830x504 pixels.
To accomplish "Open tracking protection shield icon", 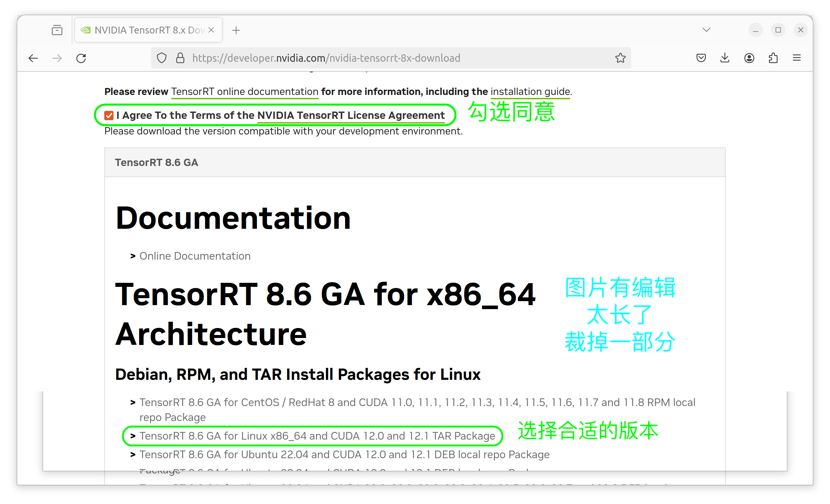I will click(x=162, y=58).
